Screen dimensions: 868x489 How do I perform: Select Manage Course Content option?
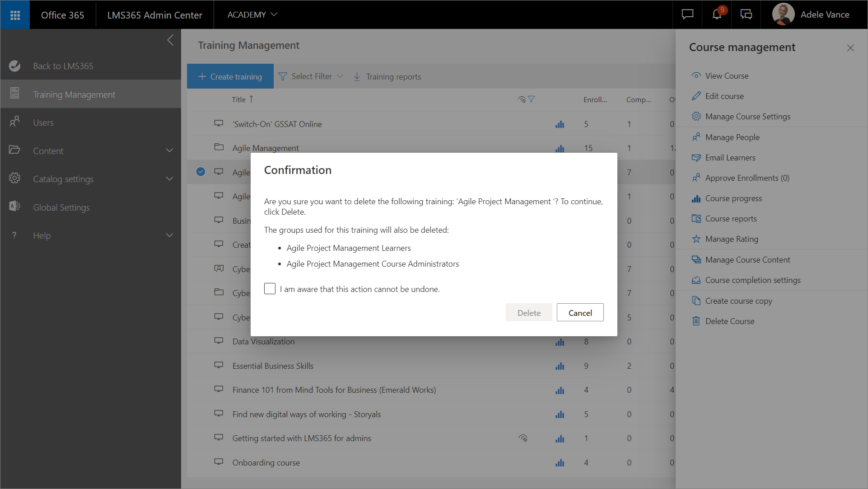747,260
